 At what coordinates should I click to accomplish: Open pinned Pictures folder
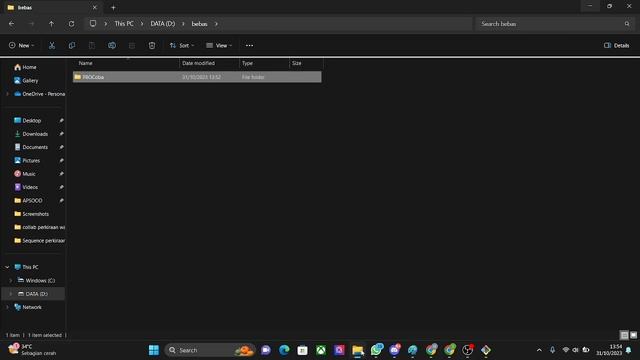point(27,160)
